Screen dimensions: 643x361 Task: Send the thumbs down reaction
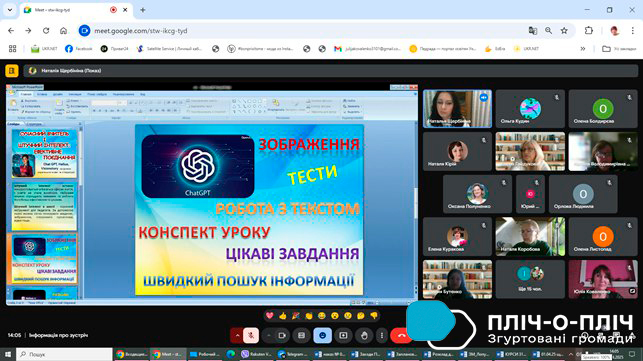point(374,315)
